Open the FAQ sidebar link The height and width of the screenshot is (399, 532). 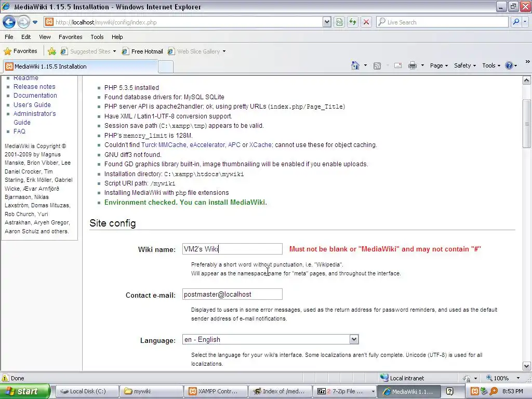[x=19, y=131]
